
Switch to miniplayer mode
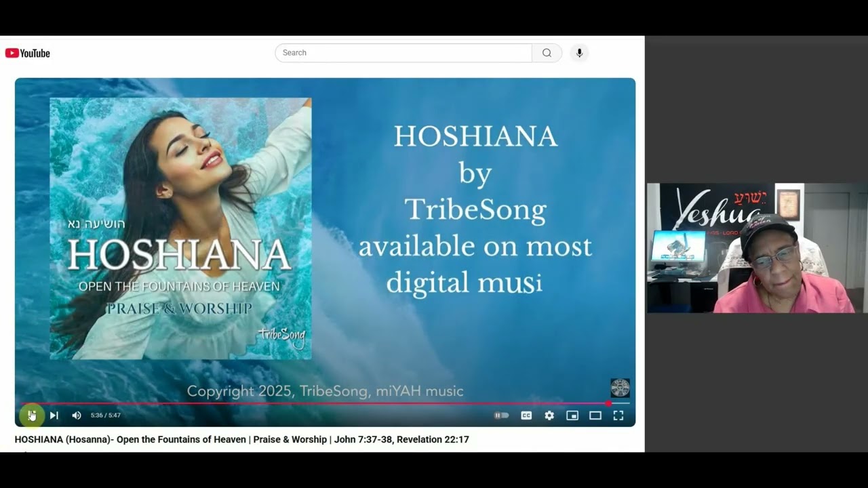click(572, 415)
